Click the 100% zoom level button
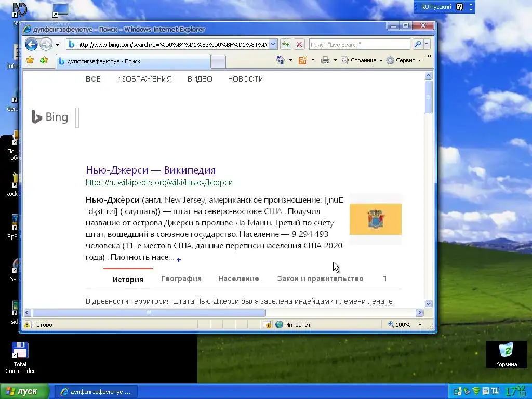Image resolution: width=532 pixels, height=399 pixels. pos(400,325)
